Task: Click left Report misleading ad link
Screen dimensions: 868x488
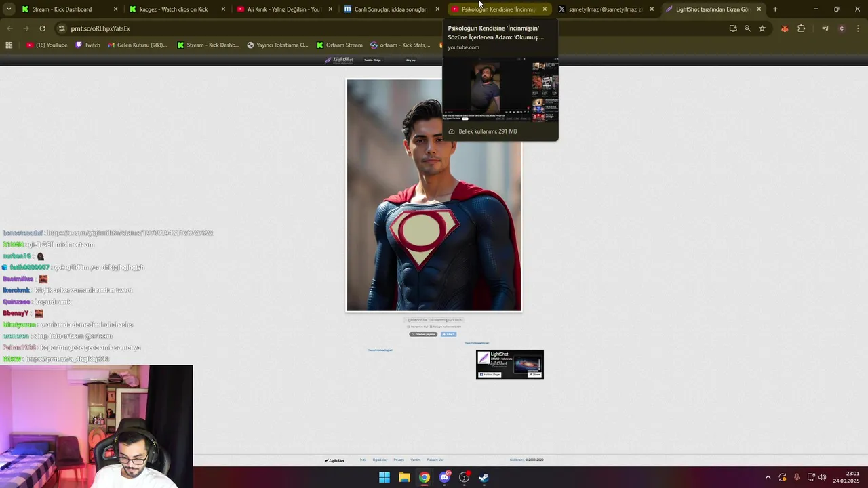Action: coord(380,350)
